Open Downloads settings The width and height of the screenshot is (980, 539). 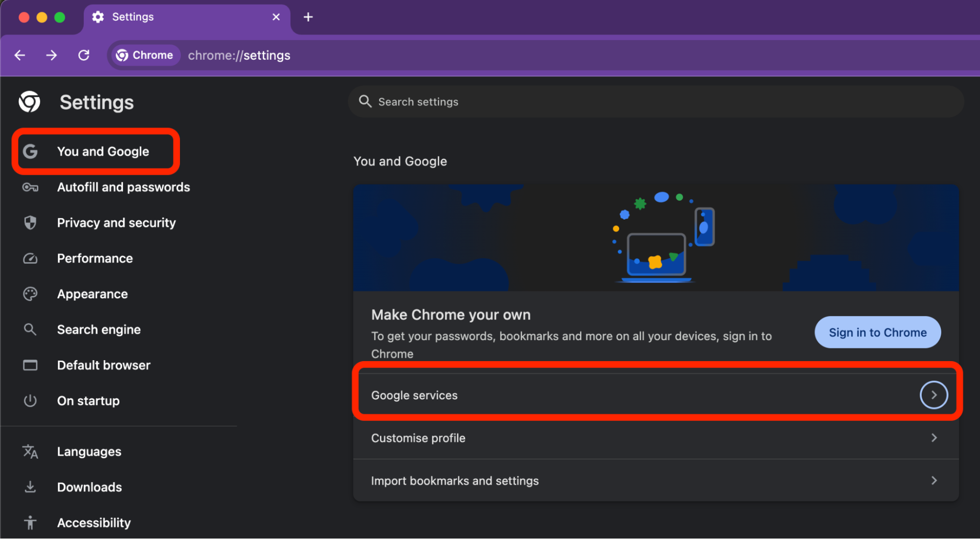(90, 488)
